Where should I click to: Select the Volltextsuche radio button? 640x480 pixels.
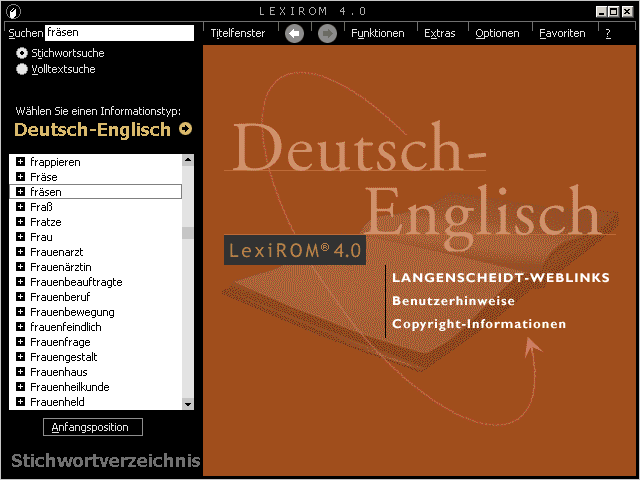pos(22,69)
